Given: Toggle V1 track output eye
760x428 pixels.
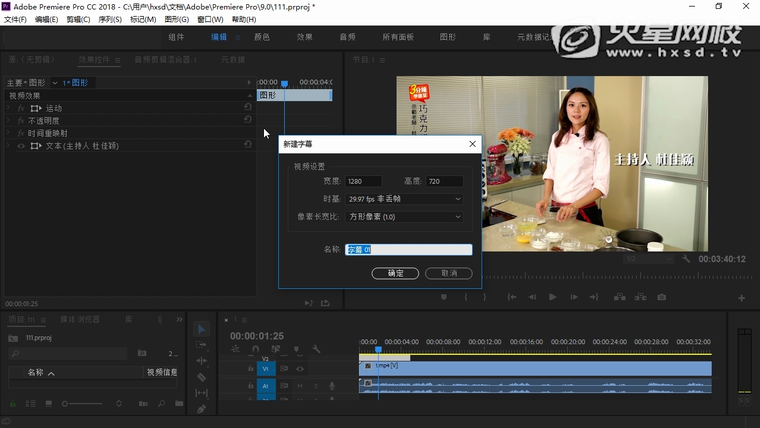Looking at the screenshot, I should coord(300,368).
